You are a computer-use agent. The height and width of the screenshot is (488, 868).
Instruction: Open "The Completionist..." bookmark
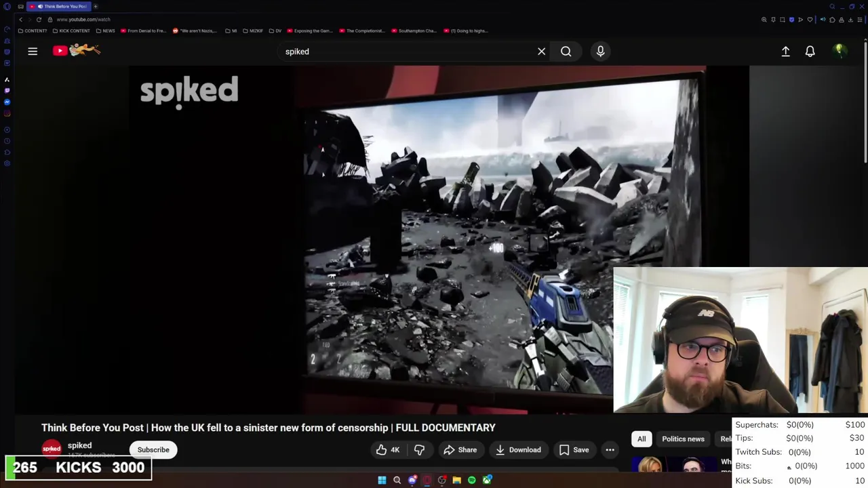(362, 30)
